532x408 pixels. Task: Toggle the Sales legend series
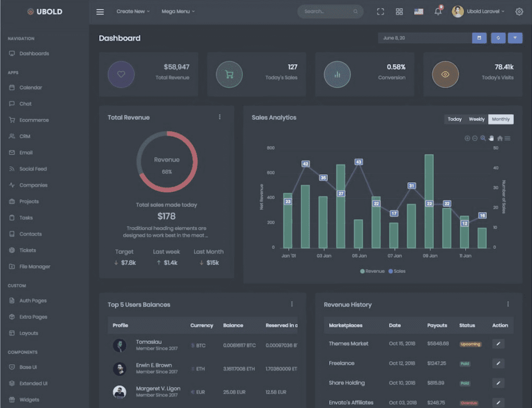coord(396,271)
